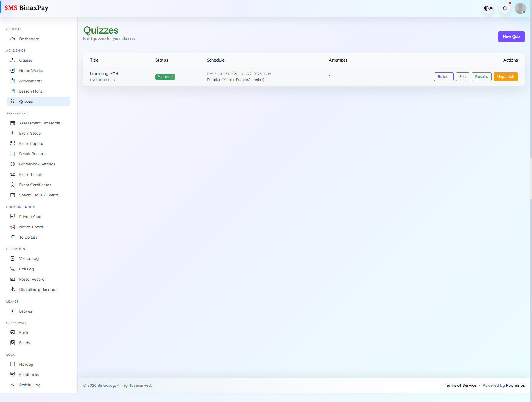The height and width of the screenshot is (402, 532).
Task: Open Terms of Service link
Action: click(461, 385)
